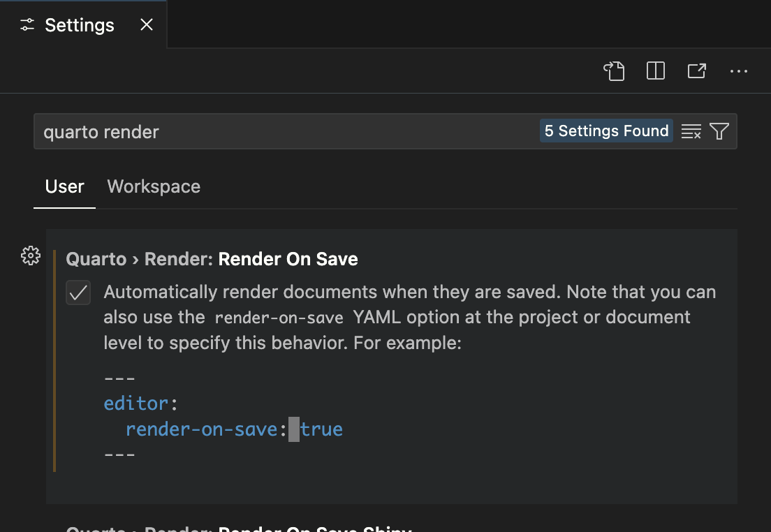771x532 pixels.
Task: Split the Settings editor with the split icon
Action: click(x=655, y=71)
